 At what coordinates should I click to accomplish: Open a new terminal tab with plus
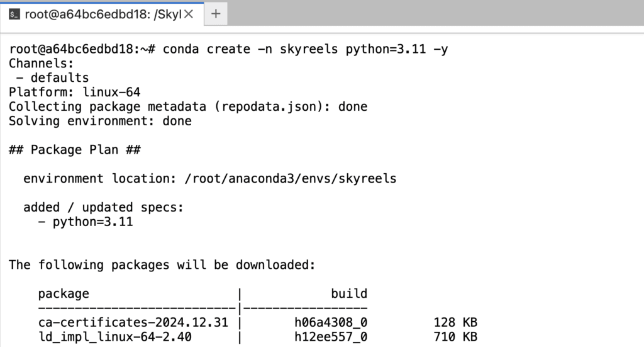(216, 14)
